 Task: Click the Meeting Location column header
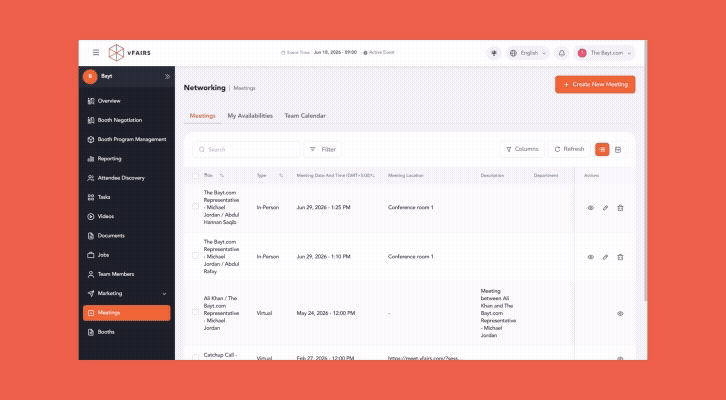tap(406, 175)
